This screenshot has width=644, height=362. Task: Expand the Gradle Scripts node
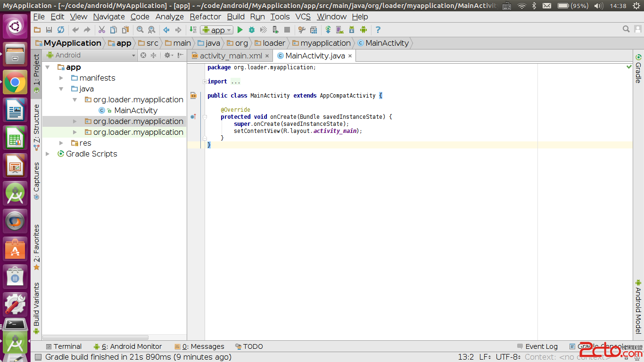point(48,154)
